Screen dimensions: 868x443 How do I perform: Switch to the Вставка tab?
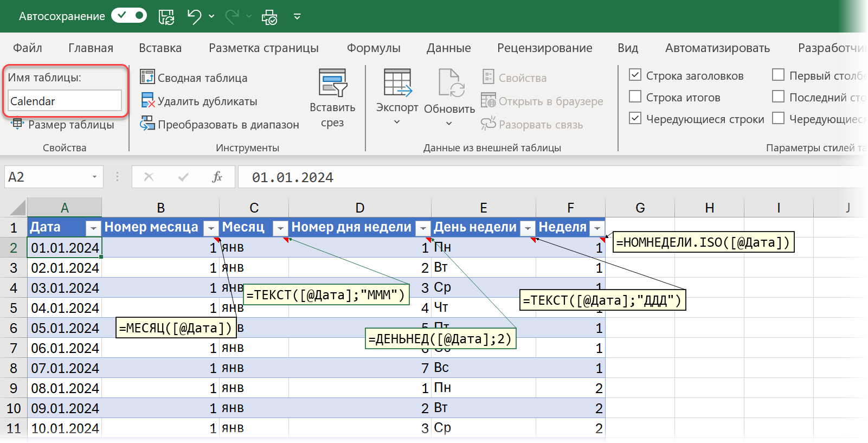coord(160,48)
